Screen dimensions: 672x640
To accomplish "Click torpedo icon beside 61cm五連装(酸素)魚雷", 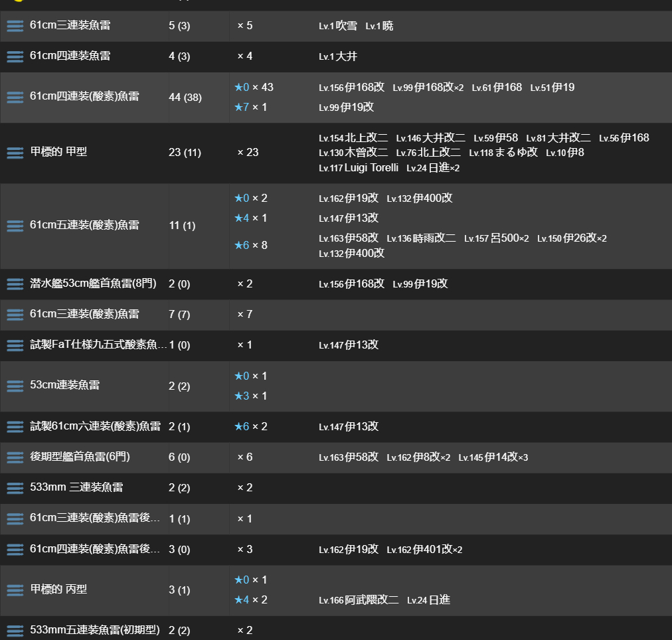I will click(x=15, y=226).
